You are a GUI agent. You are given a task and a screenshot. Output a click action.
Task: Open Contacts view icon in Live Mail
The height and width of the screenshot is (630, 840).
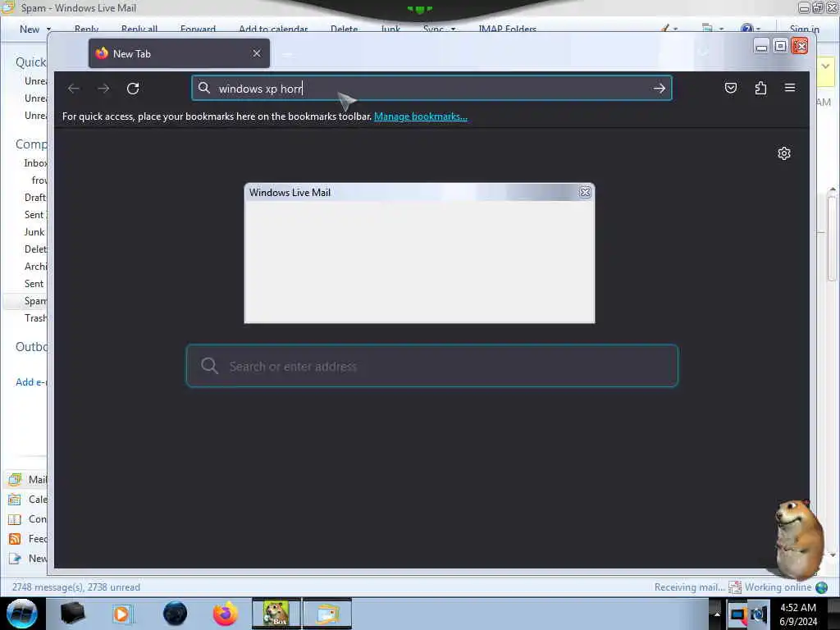15,519
